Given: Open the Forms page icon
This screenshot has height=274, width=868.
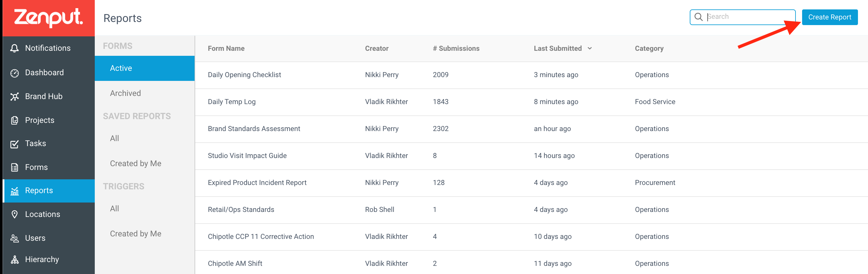Looking at the screenshot, I should pyautogui.click(x=14, y=167).
